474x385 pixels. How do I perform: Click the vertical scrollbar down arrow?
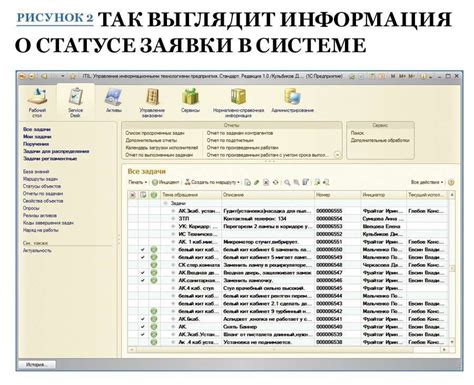(452, 342)
